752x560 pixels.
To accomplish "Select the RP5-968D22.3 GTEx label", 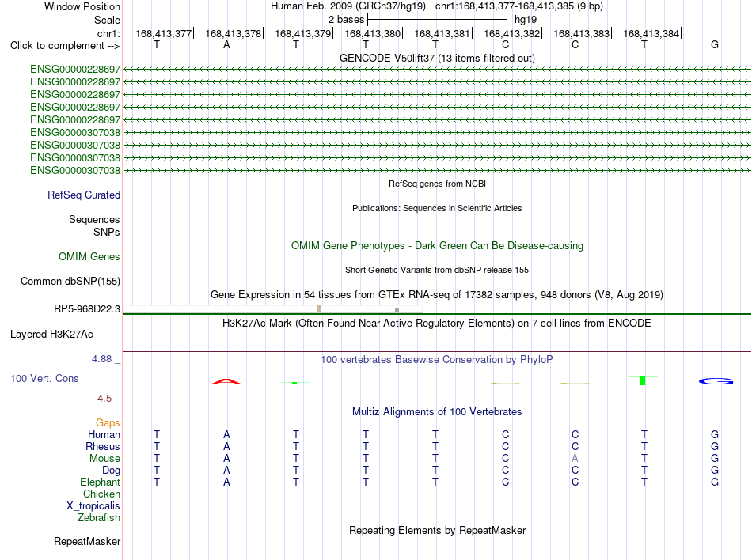I will tap(87, 309).
